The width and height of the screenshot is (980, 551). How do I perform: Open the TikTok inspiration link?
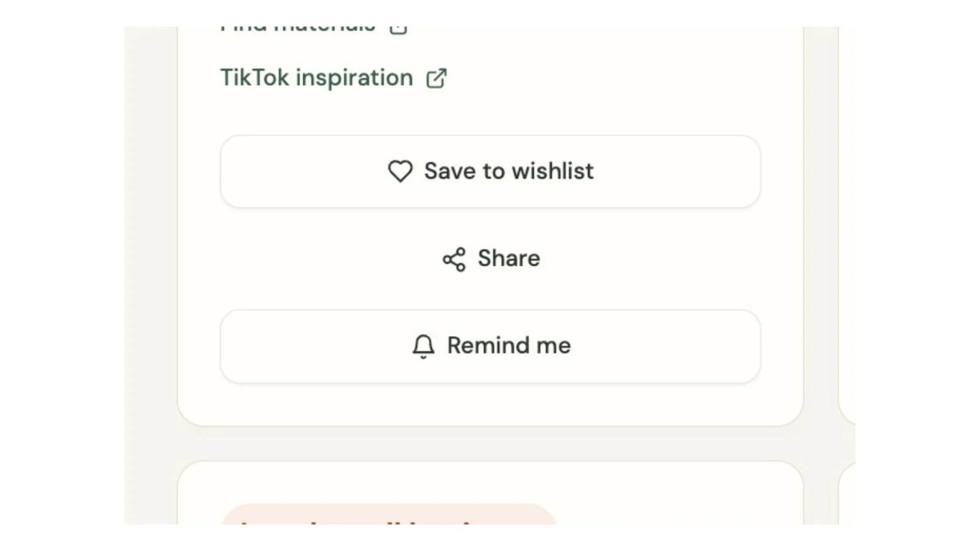(x=334, y=78)
